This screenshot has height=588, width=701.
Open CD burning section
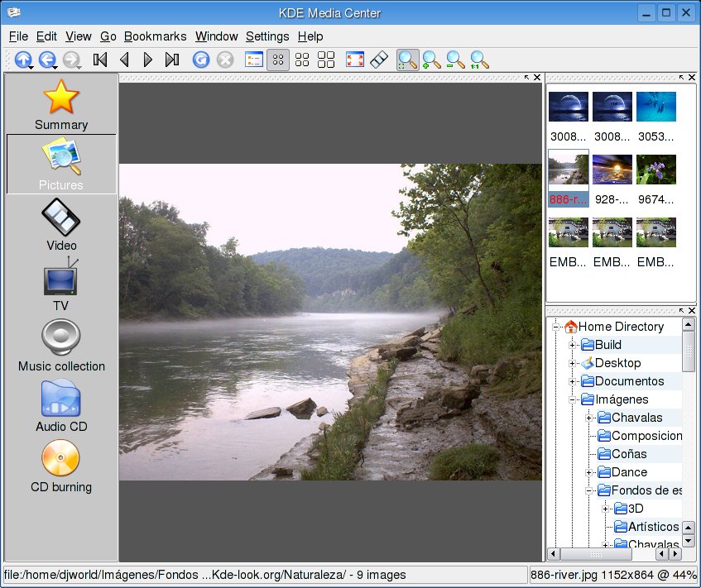[61, 466]
